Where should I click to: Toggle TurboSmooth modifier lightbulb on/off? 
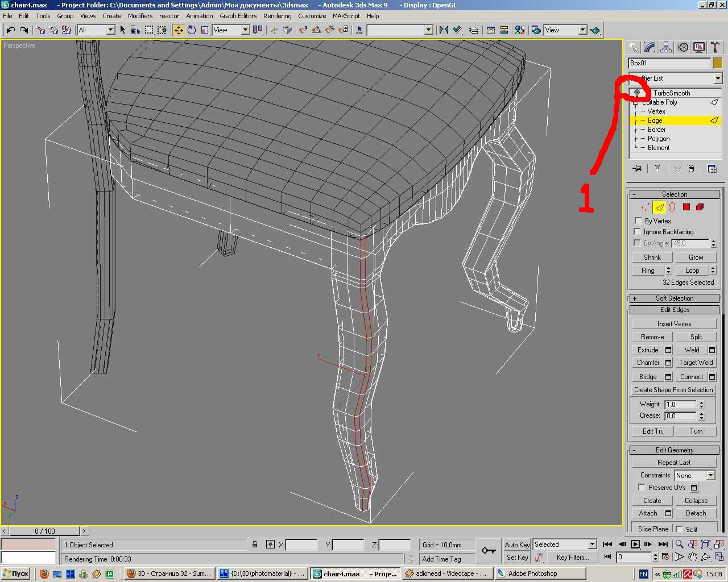[x=637, y=93]
